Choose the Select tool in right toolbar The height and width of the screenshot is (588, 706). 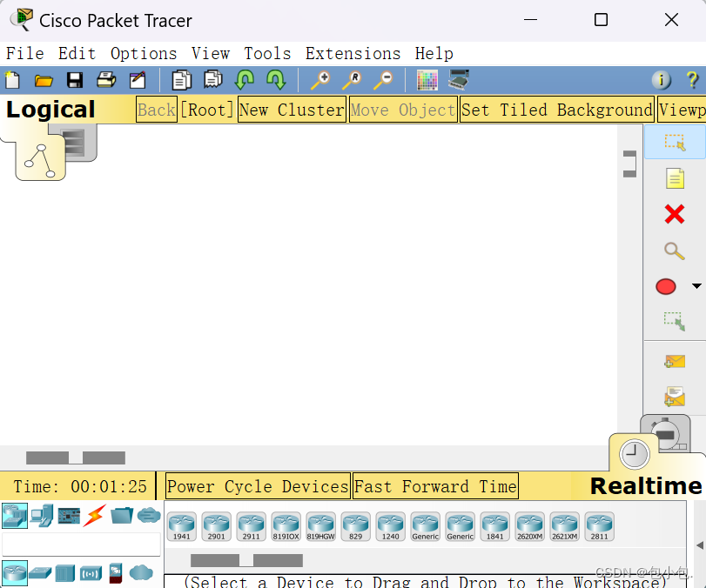675,142
